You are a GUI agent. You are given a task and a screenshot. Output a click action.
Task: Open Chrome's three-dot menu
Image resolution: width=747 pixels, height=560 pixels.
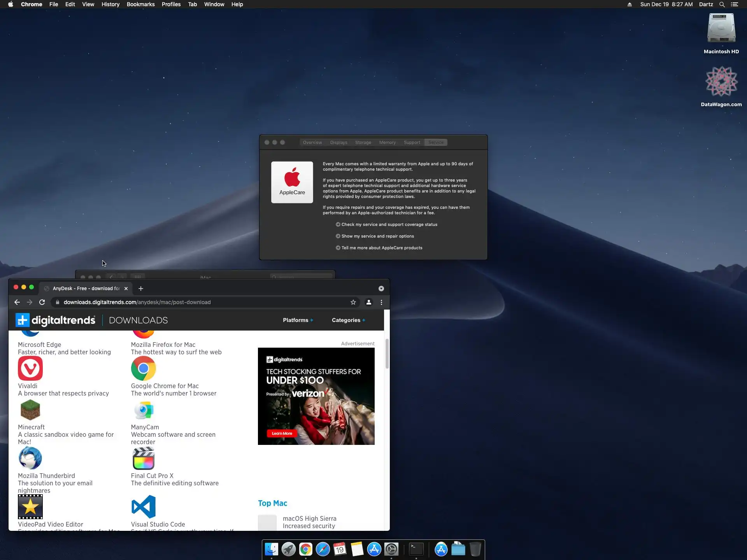(x=381, y=302)
